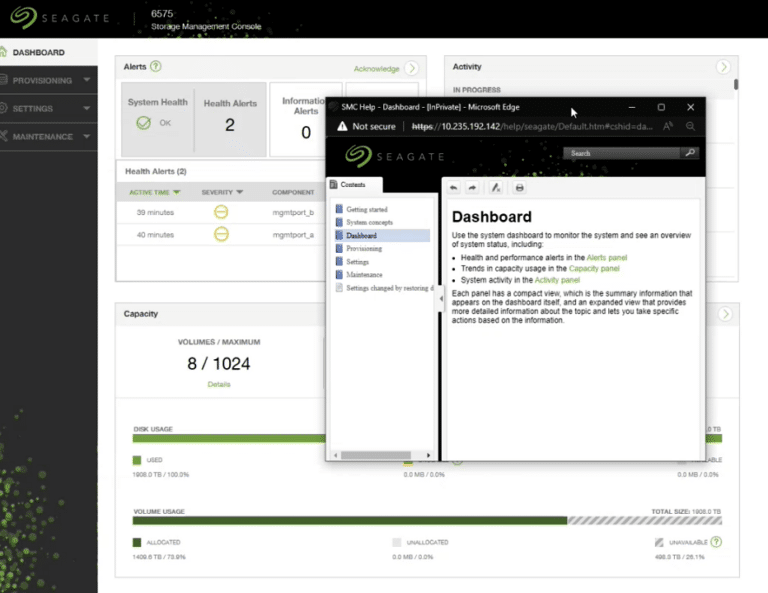The image size is (768, 593).
Task: Click the help search magnifier button
Action: click(x=690, y=153)
